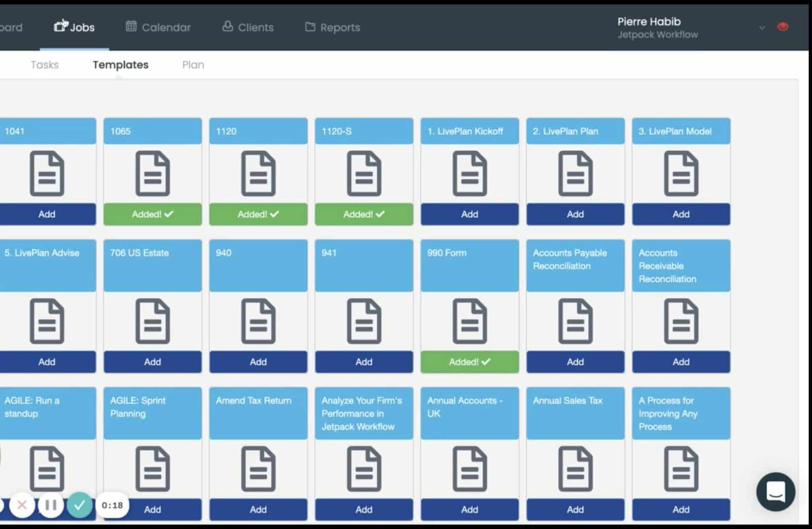812x529 pixels.
Task: Add Accounts Receivable Reconciliation template
Action: coord(681,362)
